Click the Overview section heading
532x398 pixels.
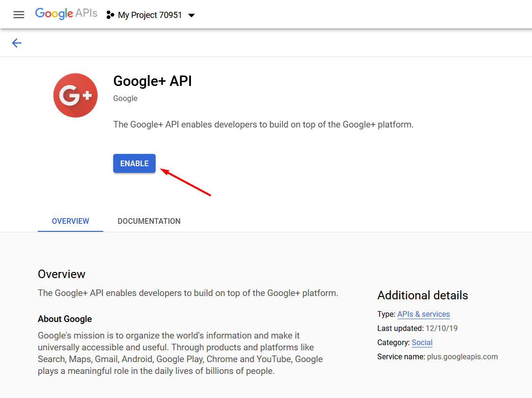click(61, 274)
